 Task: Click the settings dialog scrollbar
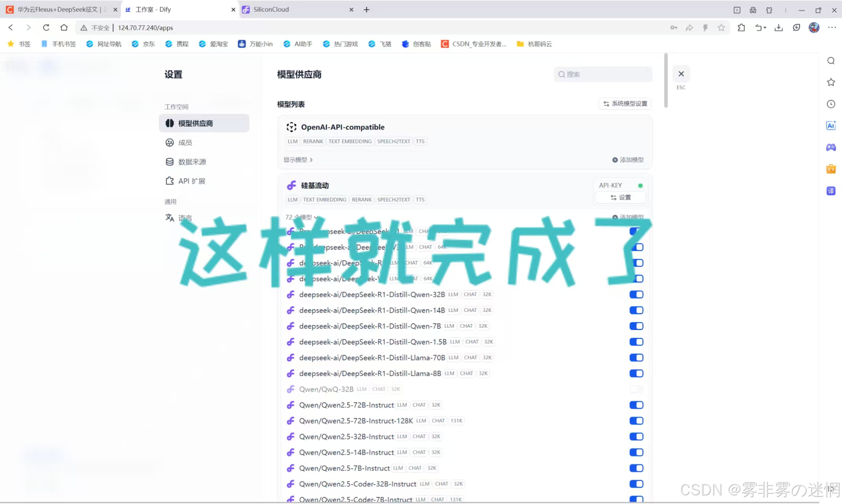pos(666,81)
